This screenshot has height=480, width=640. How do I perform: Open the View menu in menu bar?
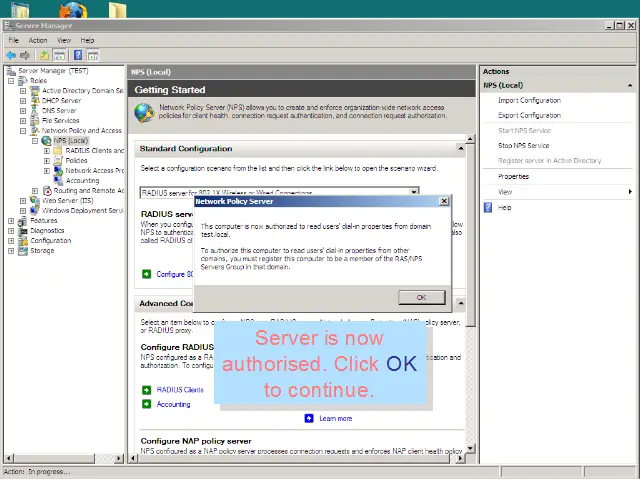64,40
